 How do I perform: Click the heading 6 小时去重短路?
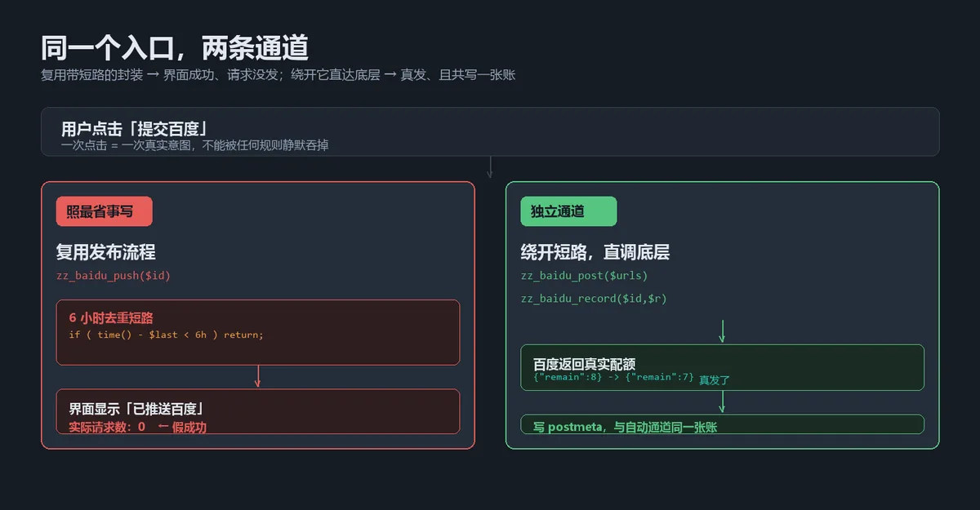(x=111, y=317)
